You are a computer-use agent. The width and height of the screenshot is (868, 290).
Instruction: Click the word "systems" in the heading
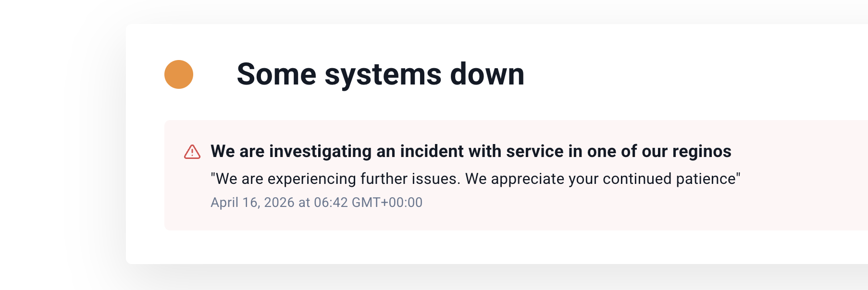point(383,74)
